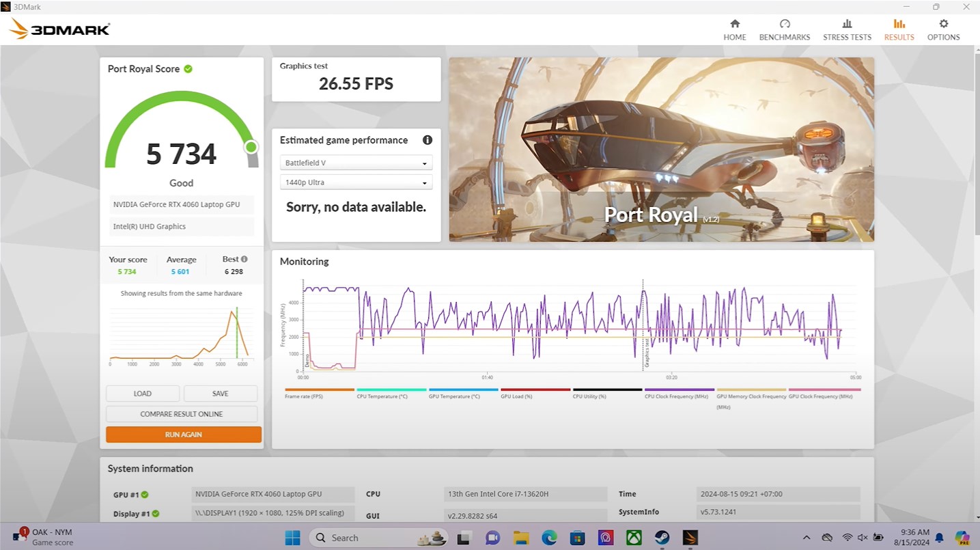980x550 pixels.
Task: Click the best score value 6 298
Action: click(x=234, y=272)
